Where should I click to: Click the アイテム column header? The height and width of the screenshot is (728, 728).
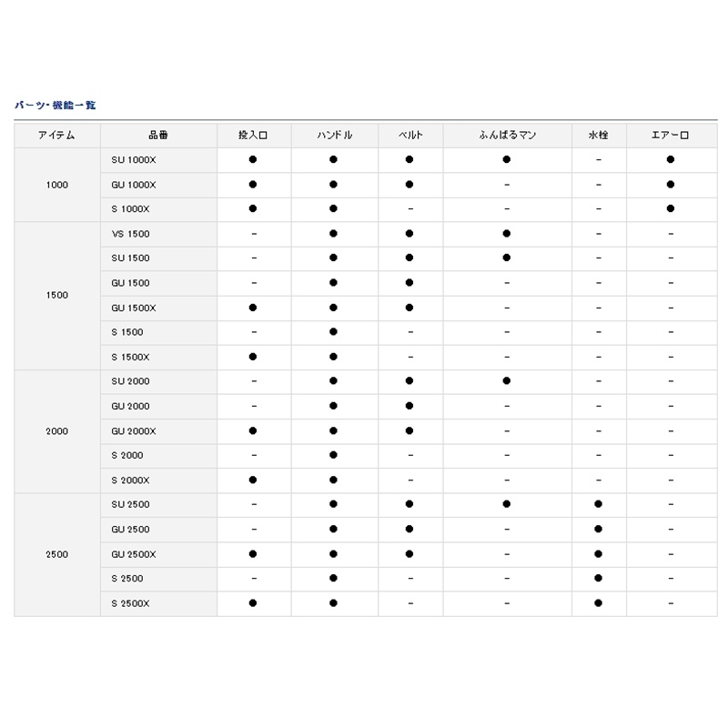tap(56, 135)
